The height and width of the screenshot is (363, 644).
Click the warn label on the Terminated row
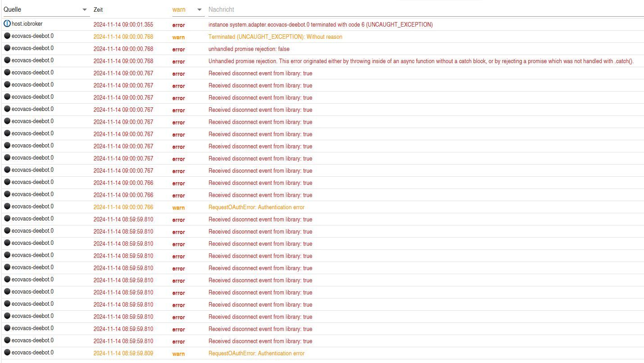point(178,37)
